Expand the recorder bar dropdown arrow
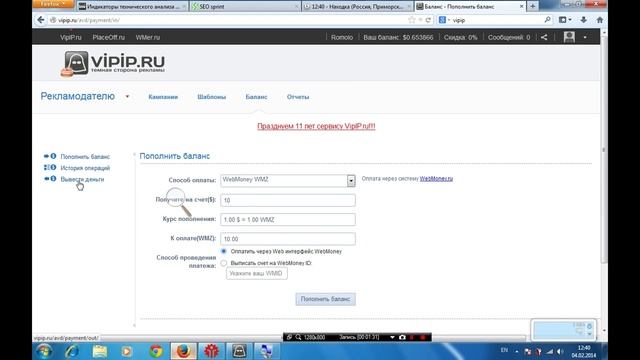The height and width of the screenshot is (360, 640). pos(392,337)
